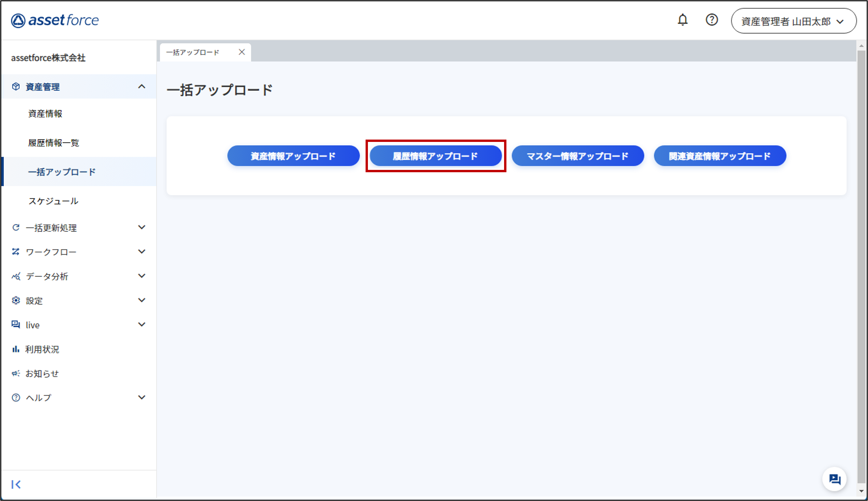Close the 一括アップロード tab
Screen dimensions: 868x501
242,52
